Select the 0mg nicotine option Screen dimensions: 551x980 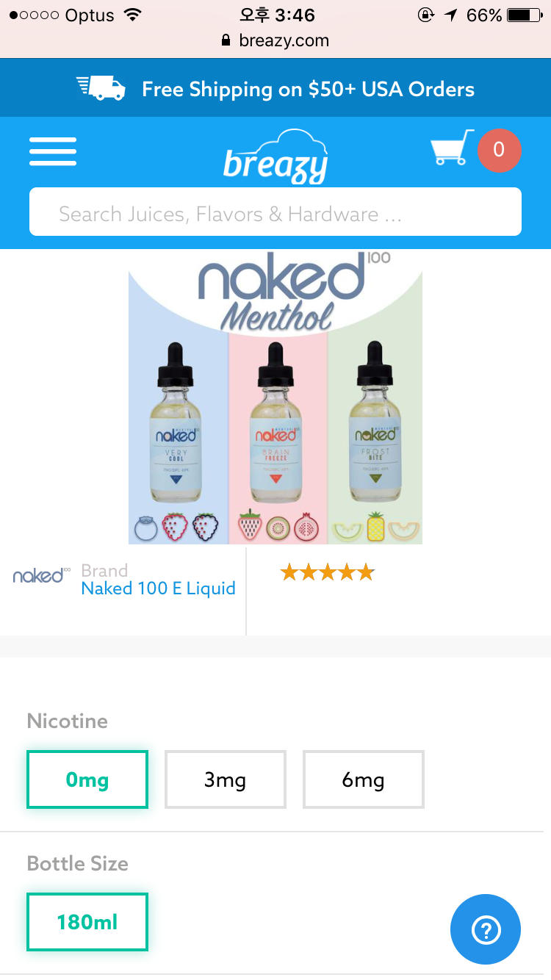pyautogui.click(x=87, y=779)
